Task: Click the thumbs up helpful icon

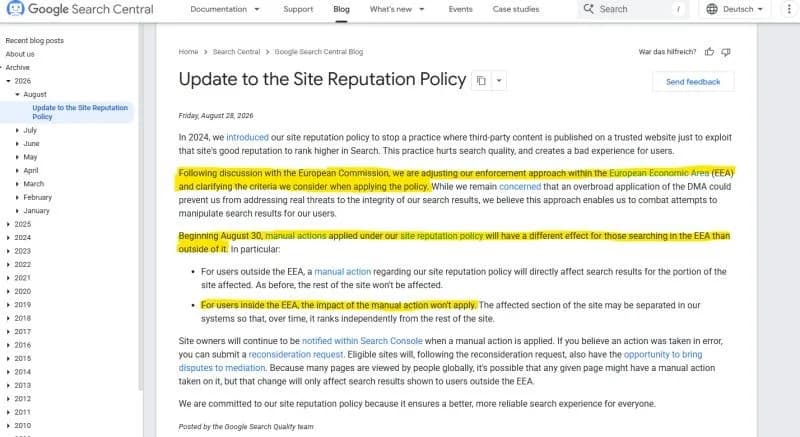Action: point(709,52)
